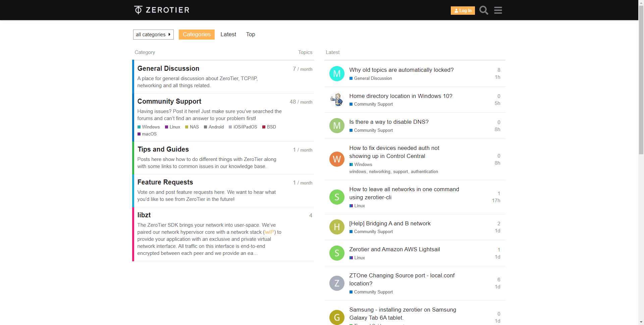
Task: Click the networking tag
Action: coord(379,171)
